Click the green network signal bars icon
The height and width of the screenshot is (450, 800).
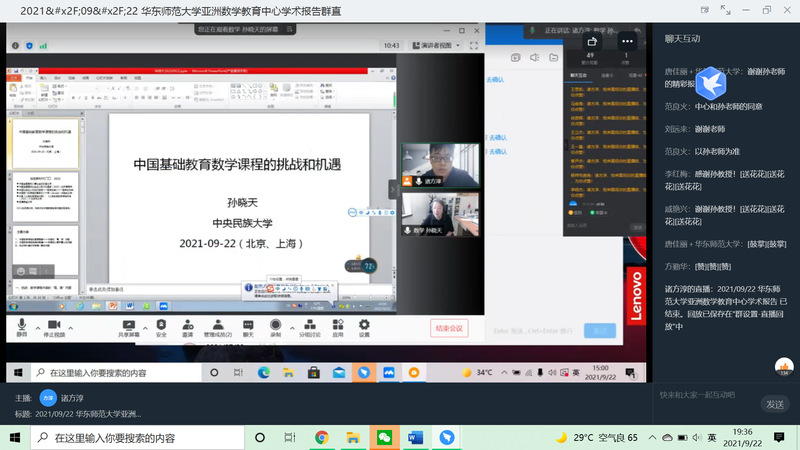point(43,45)
